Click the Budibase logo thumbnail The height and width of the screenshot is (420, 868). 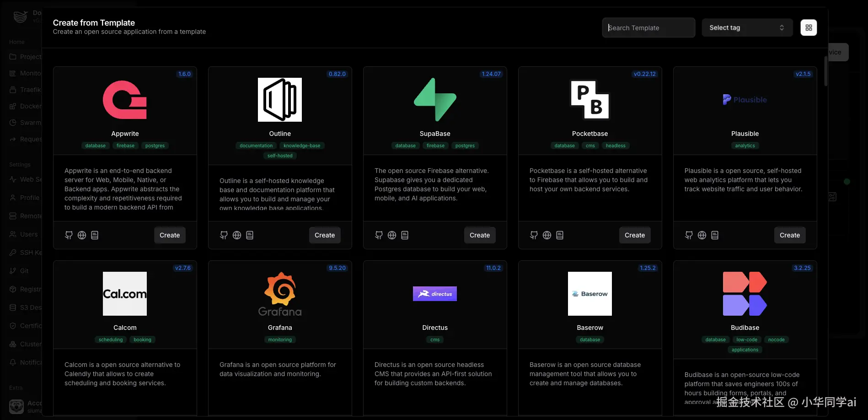coord(745,294)
